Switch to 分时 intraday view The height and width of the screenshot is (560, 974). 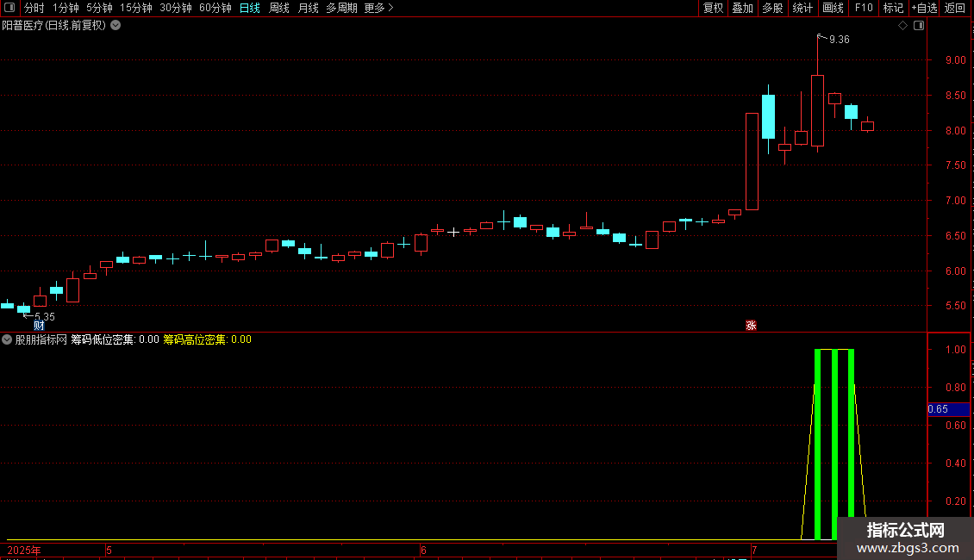(34, 8)
